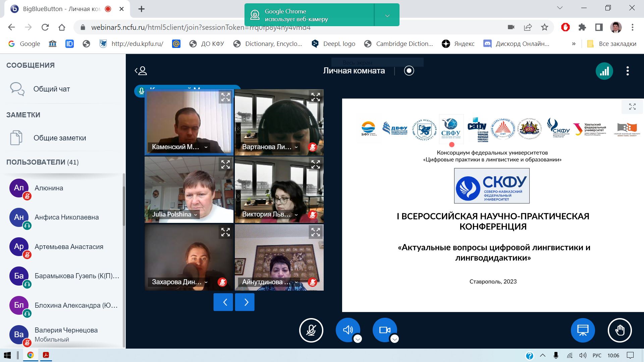Toggle the user list panel
The image size is (644, 362).
pos(141,71)
